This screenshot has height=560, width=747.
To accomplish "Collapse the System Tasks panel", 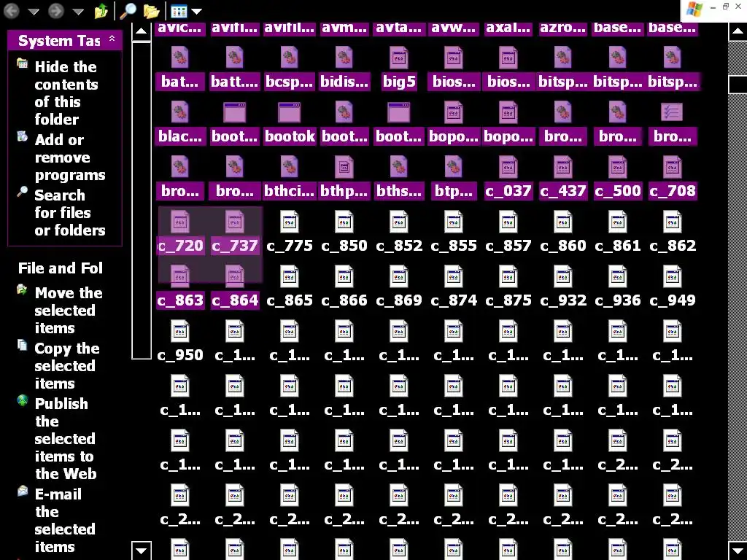I will pyautogui.click(x=112, y=39).
